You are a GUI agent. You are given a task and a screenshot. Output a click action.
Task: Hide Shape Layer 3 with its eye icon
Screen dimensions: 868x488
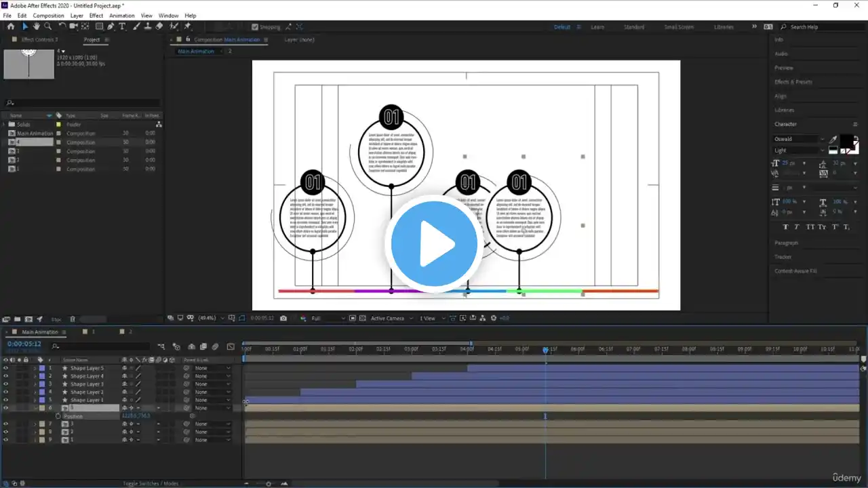[x=6, y=384]
